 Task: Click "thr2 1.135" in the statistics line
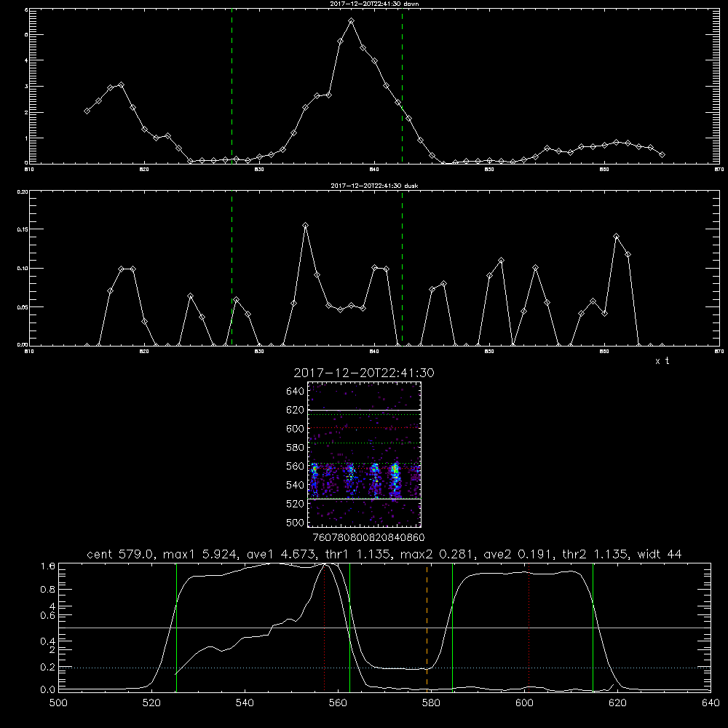(x=596, y=554)
